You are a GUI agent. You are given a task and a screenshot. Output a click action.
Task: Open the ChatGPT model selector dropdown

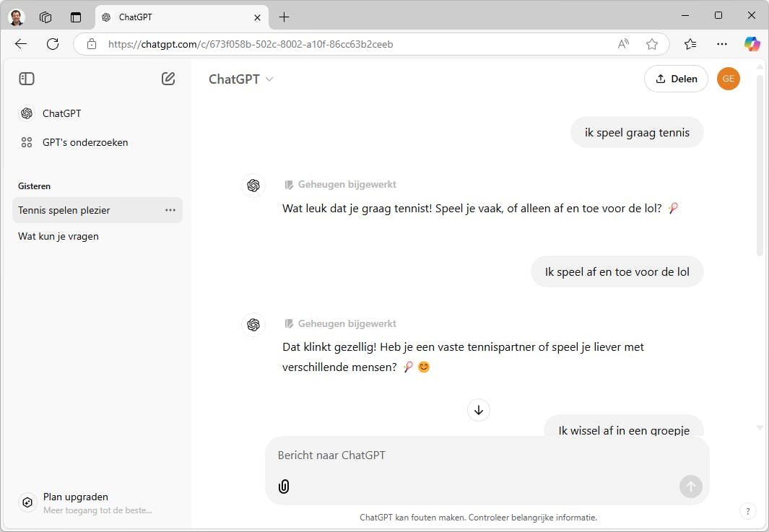241,79
